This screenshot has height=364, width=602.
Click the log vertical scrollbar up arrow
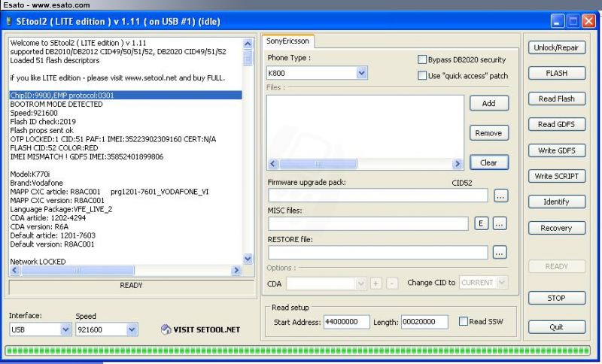point(248,44)
